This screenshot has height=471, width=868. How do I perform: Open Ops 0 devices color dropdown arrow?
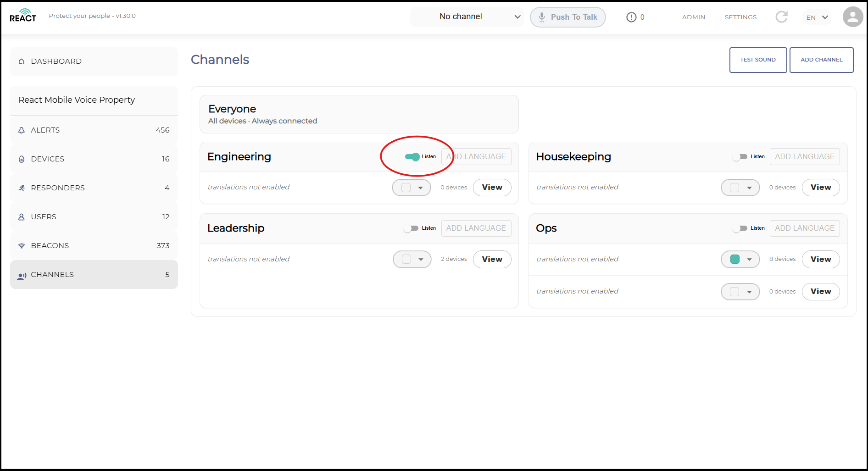pyautogui.click(x=749, y=292)
